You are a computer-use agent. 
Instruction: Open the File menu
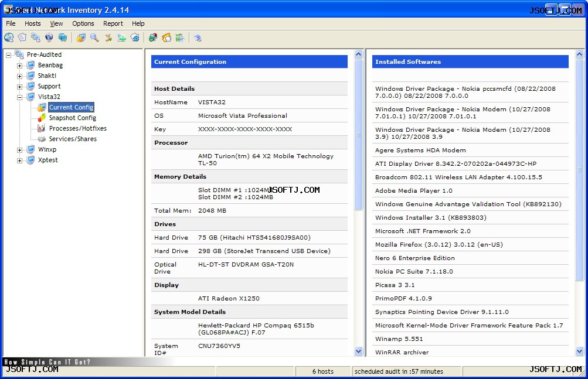(x=11, y=23)
